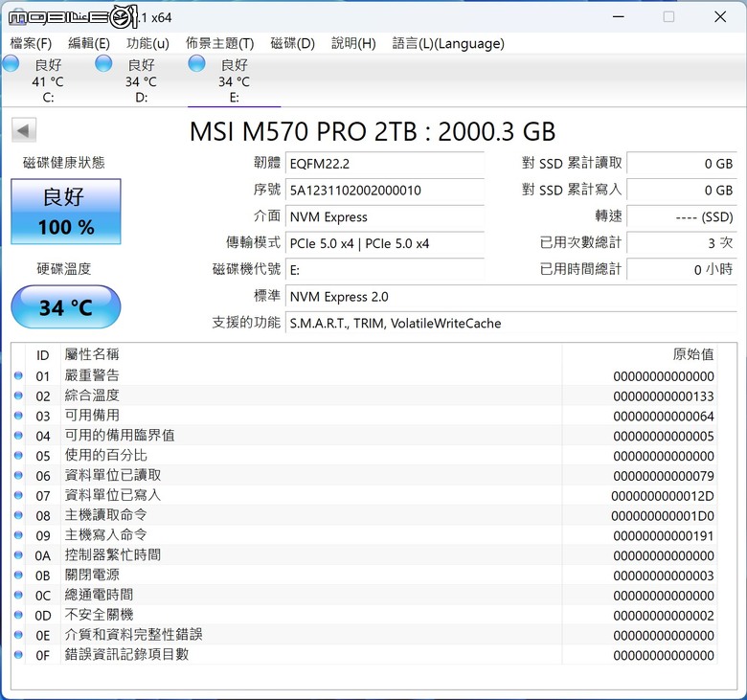The height and width of the screenshot is (700, 747).
Task: Click the standard field NVM Express 2.0
Action: tap(511, 297)
